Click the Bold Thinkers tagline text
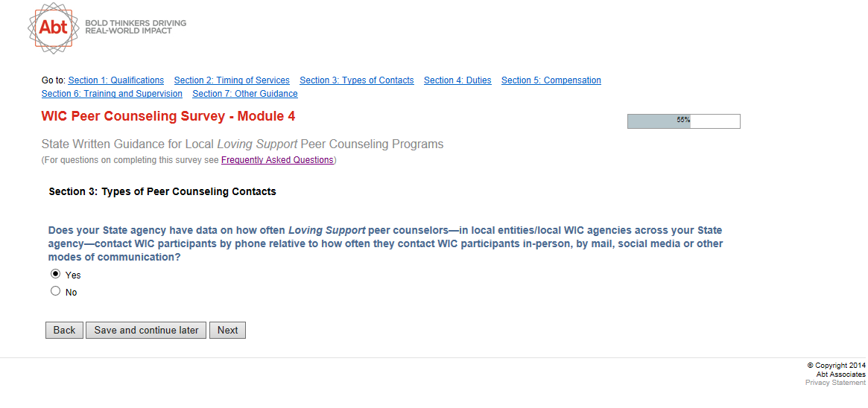 pos(136,27)
